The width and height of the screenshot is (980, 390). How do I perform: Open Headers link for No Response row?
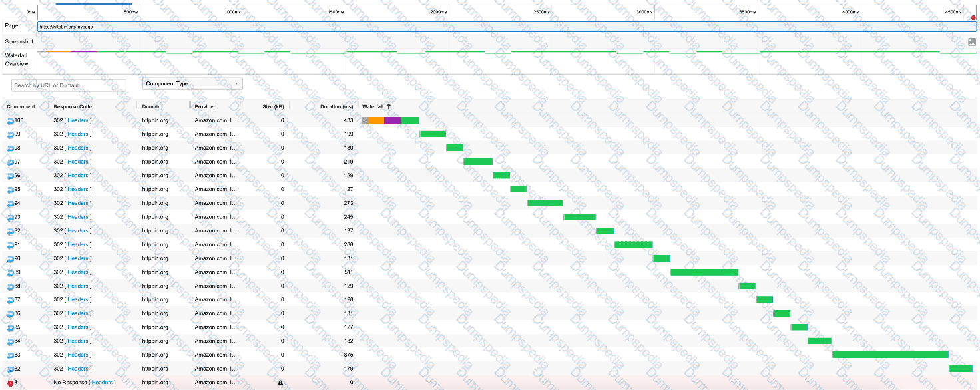click(101, 383)
